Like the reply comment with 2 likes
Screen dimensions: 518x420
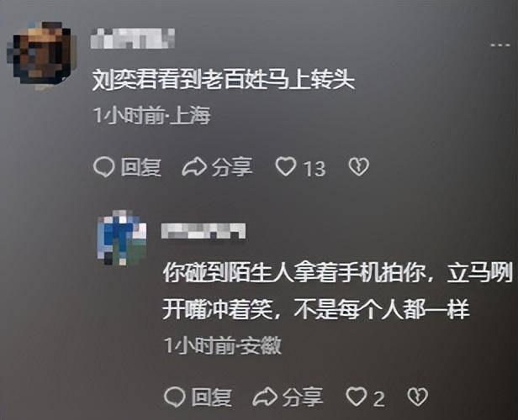pos(357,396)
